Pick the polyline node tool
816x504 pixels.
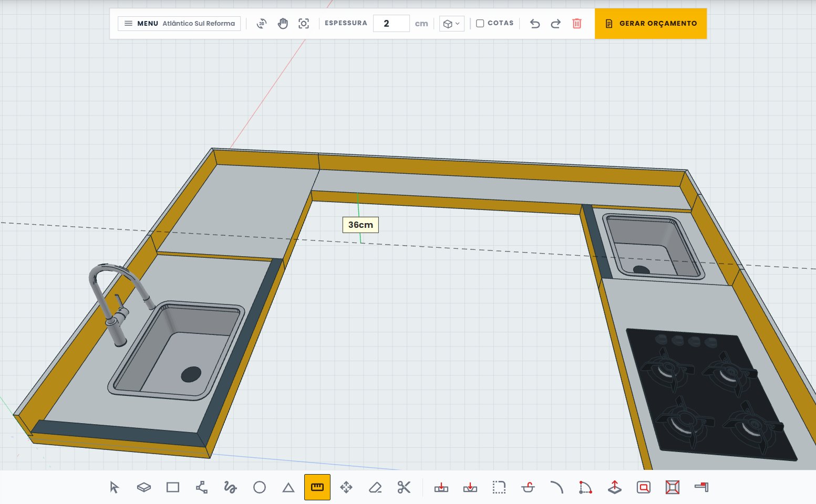202,487
